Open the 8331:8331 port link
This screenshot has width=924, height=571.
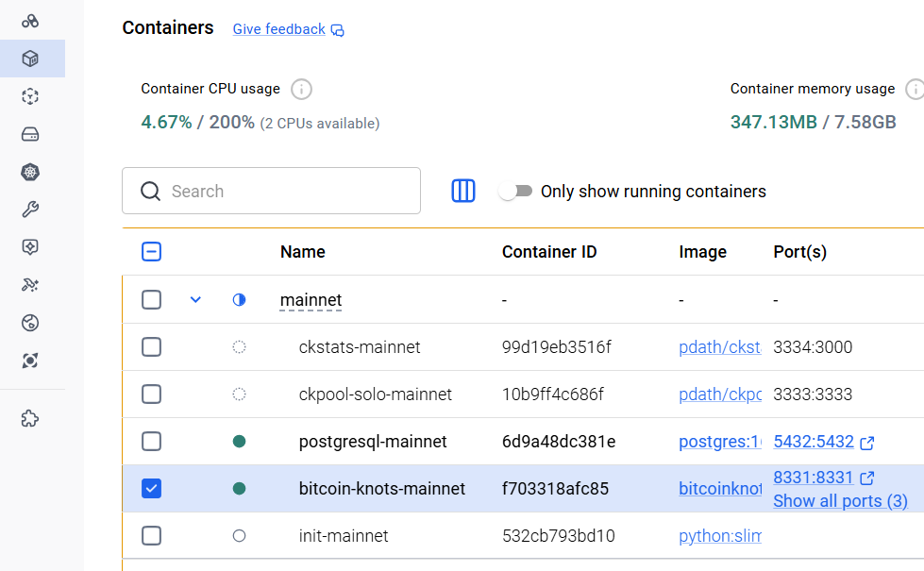click(813, 478)
